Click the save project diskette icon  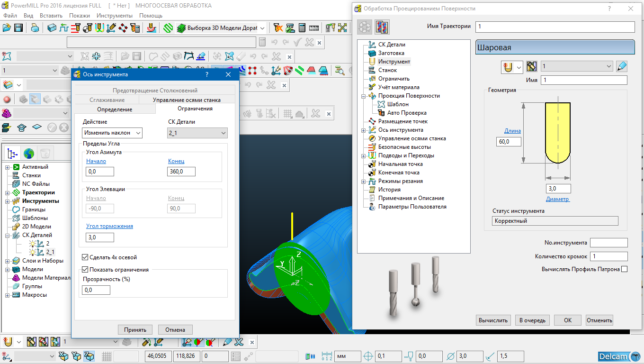point(18,28)
